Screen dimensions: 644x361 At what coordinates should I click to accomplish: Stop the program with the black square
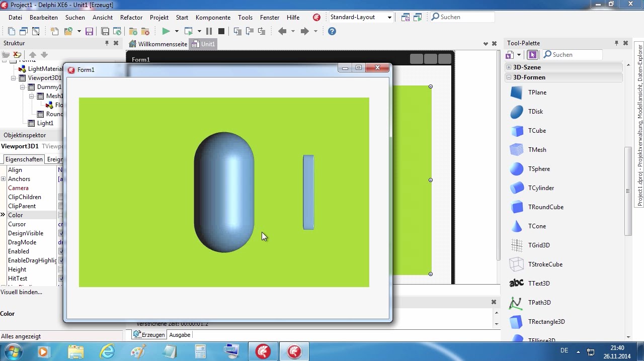click(221, 31)
